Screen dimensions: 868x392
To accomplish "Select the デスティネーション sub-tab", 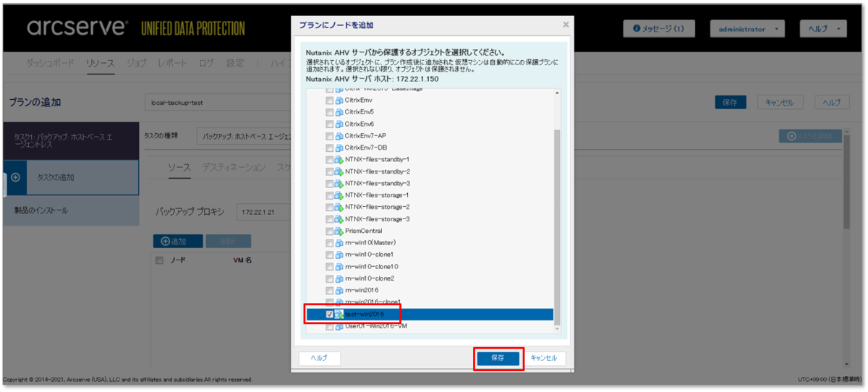I will tap(234, 168).
